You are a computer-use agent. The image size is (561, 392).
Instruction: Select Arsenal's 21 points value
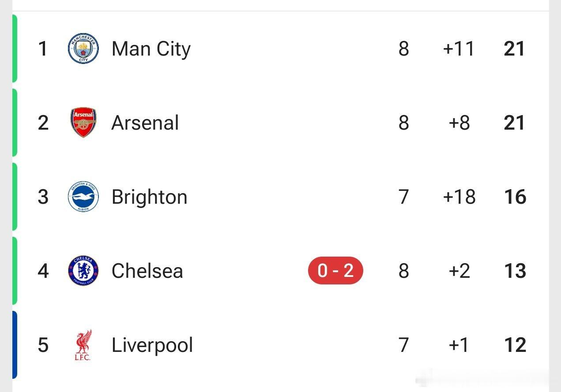[515, 123]
